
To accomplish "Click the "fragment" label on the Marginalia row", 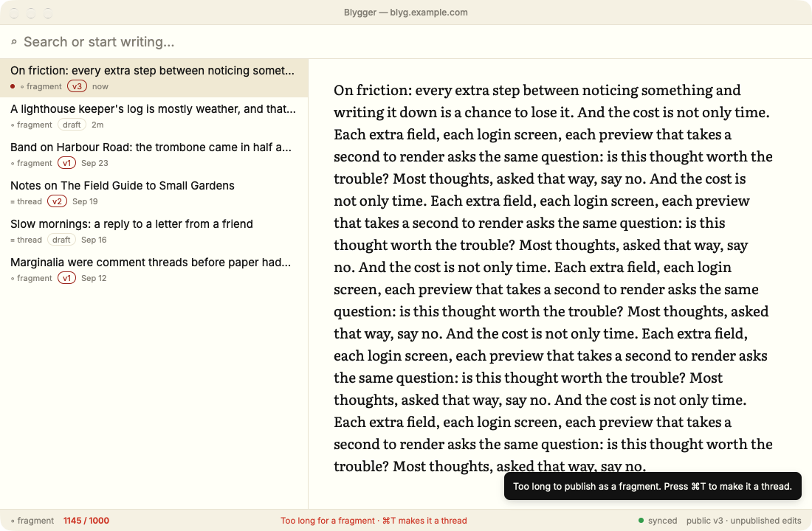I will coord(35,278).
